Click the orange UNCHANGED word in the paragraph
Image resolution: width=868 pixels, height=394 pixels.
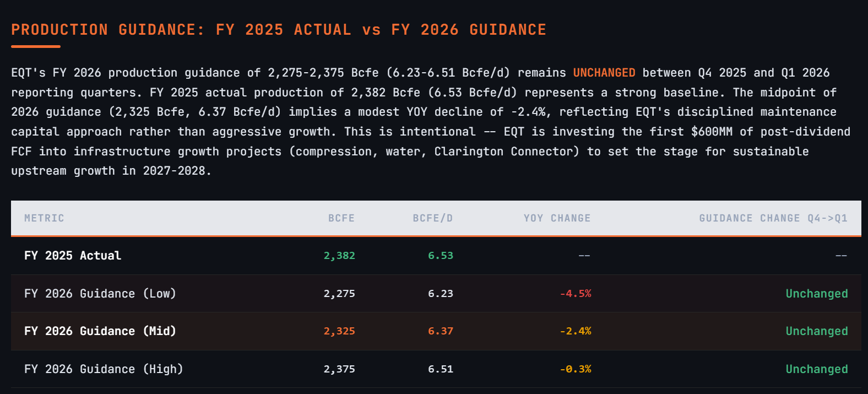tap(604, 73)
